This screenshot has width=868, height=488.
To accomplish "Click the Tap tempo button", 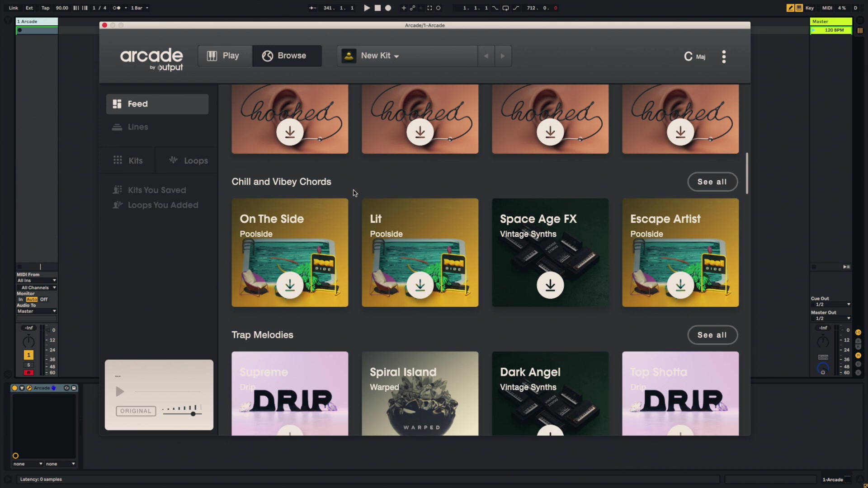I will click(x=45, y=8).
